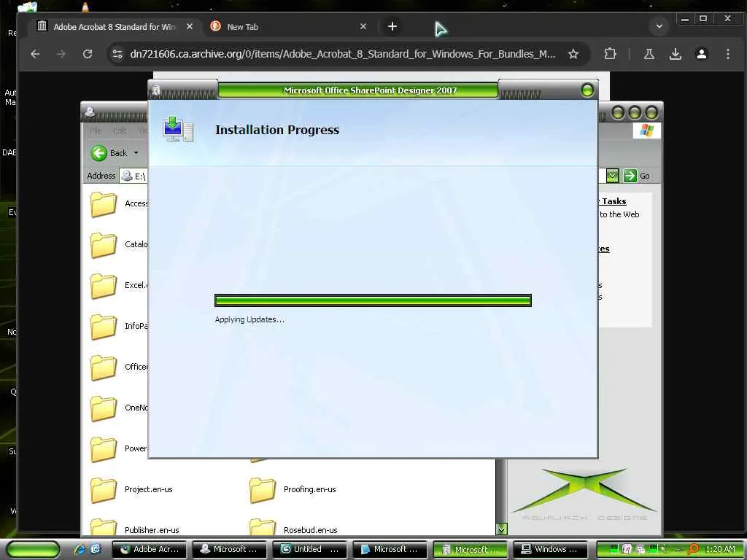
Task: Select the Catalog folder icon
Action: point(104,245)
